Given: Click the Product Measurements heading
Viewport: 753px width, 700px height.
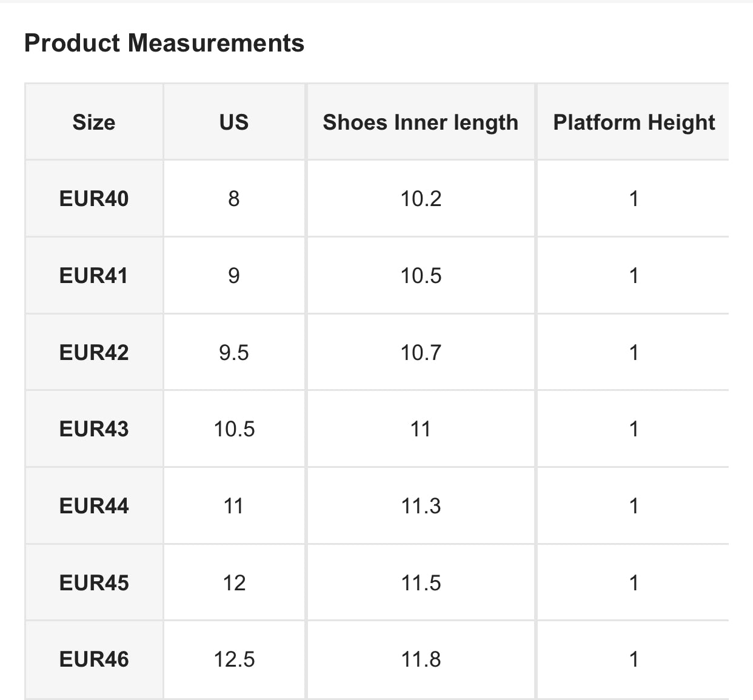Looking at the screenshot, I should point(164,43).
